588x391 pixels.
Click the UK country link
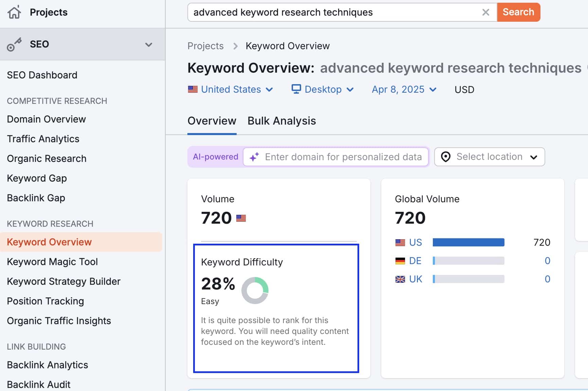tap(416, 279)
